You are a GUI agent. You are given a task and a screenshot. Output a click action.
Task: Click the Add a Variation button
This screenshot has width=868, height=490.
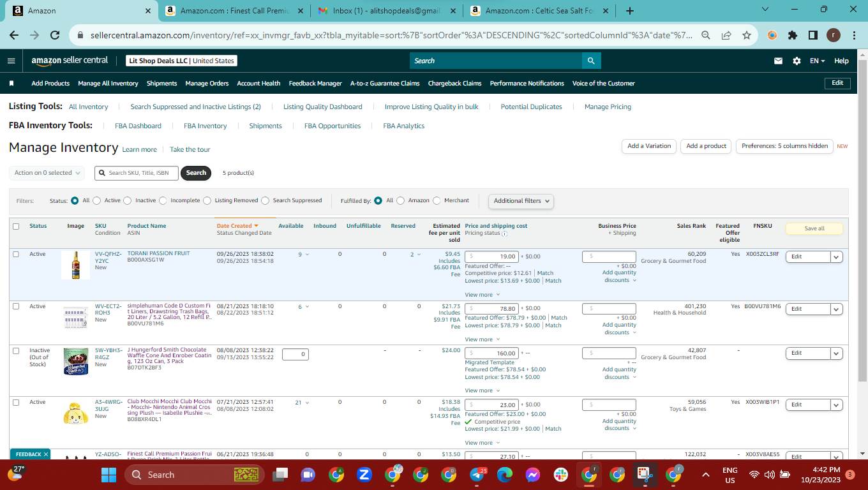click(649, 146)
